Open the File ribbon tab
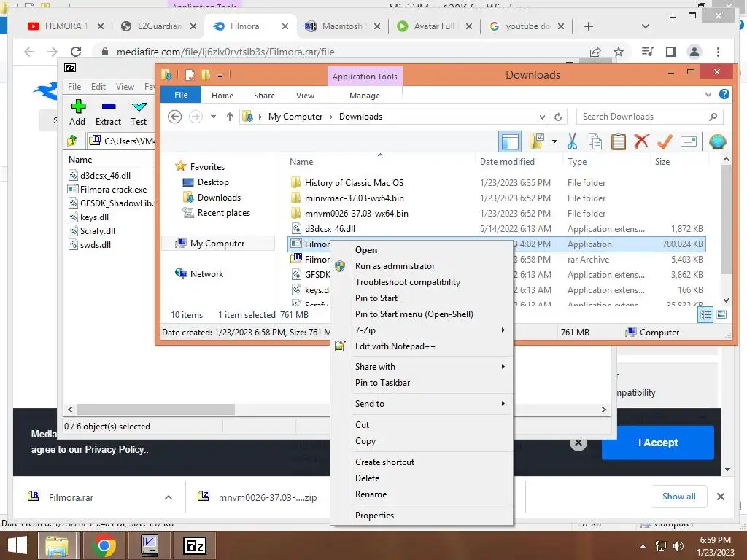 tap(181, 95)
